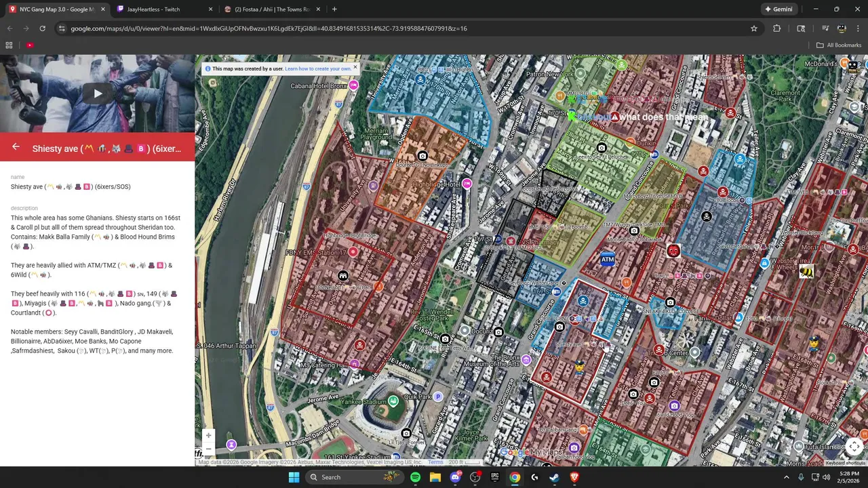Screen dimensions: 868x488
Task: Open Spotify from the taskbar
Action: coord(415,477)
